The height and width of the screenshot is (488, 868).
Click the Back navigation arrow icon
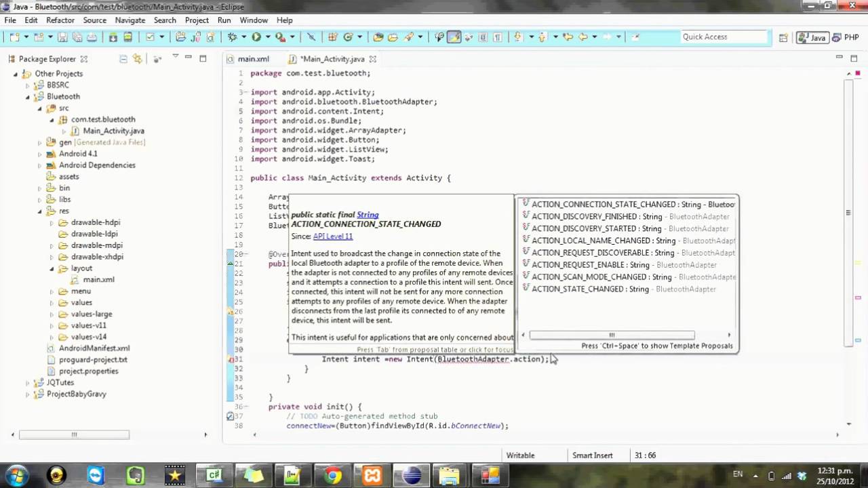coord(583,37)
